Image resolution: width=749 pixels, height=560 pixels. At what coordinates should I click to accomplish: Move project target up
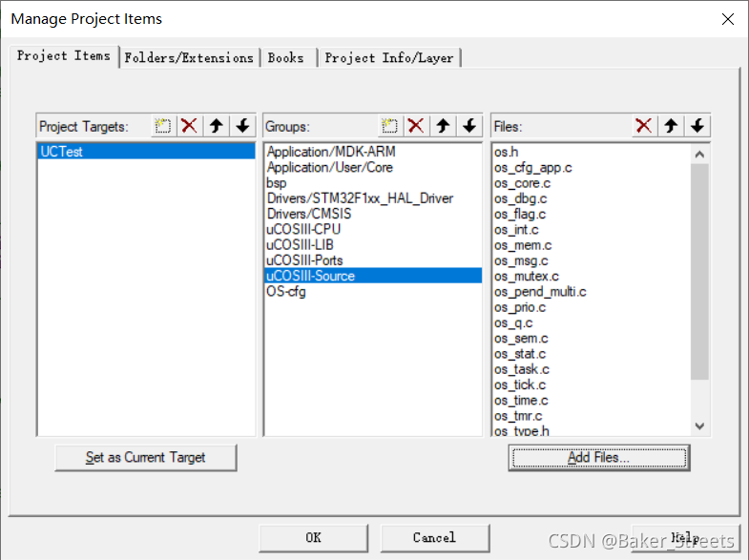tap(217, 126)
